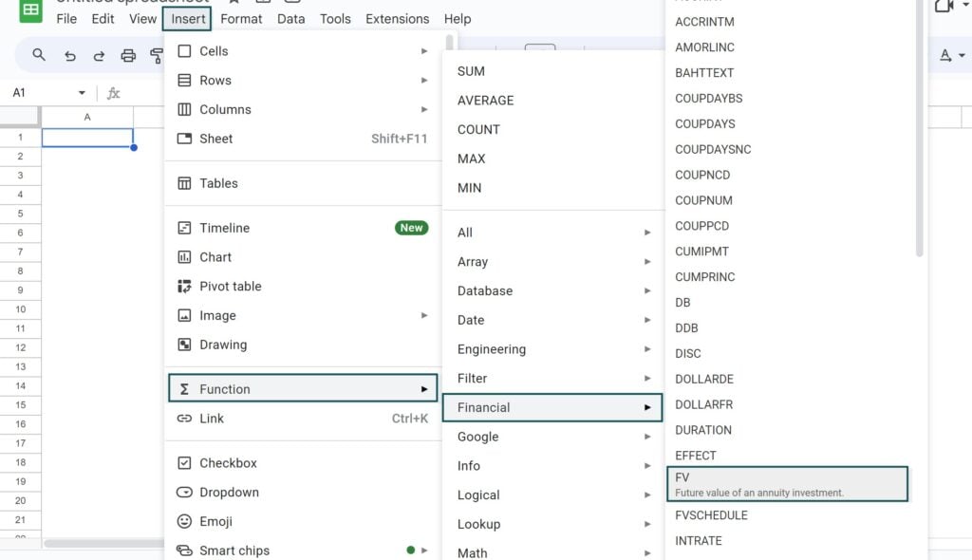The height and width of the screenshot is (560, 972).
Task: Expand the Cells submenu arrow
Action: [424, 51]
